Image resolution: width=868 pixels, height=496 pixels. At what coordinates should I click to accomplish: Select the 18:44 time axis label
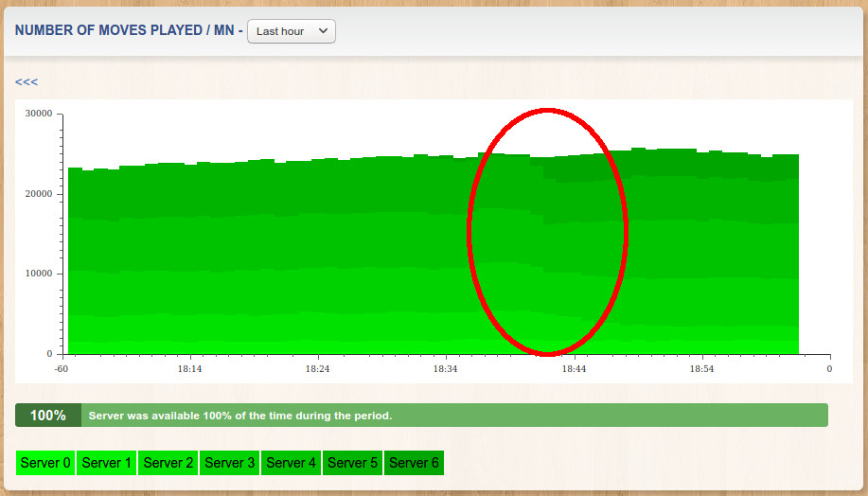[574, 369]
